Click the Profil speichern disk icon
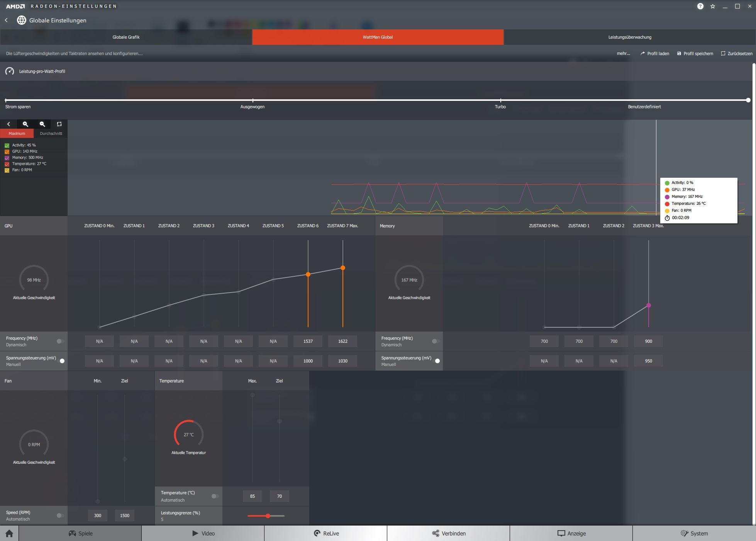 tap(679, 53)
